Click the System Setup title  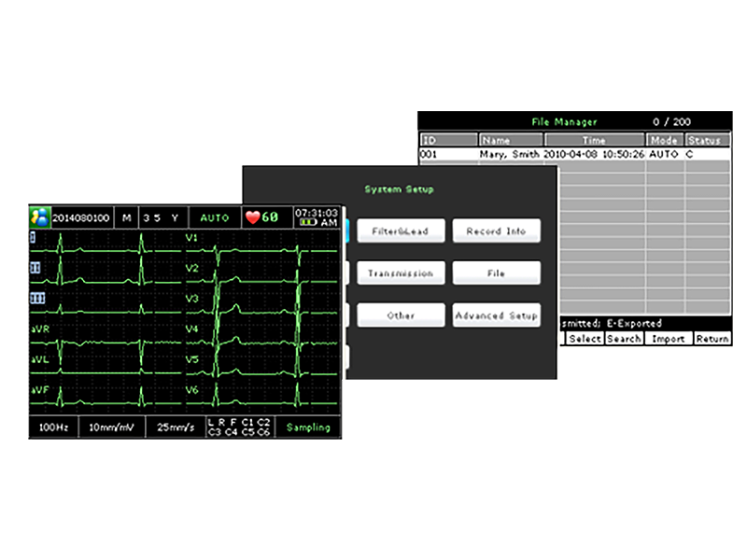coord(400,189)
